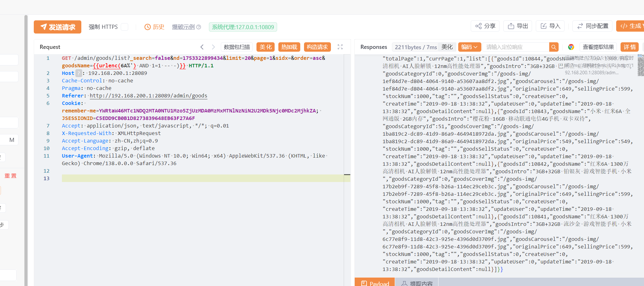Image resolution: width=644 pixels, height=286 pixels.
Task: Open the 爆破示例 example link
Action: (186, 27)
